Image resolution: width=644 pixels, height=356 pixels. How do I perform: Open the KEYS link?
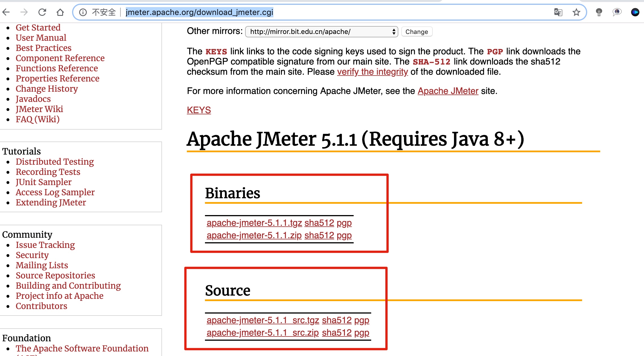tap(199, 110)
